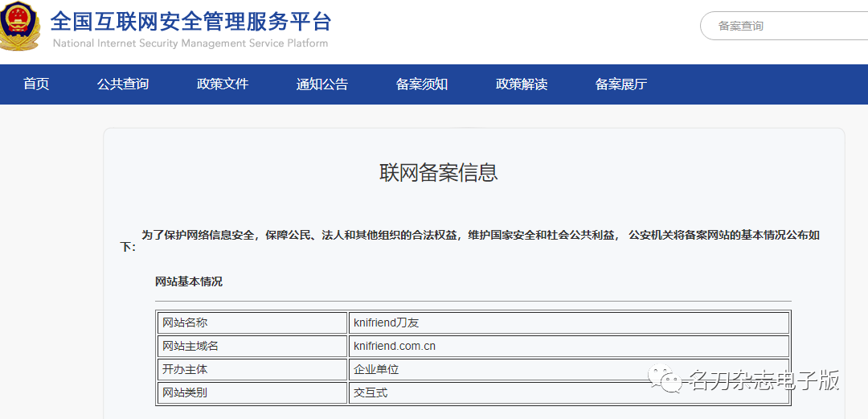Click the 企业单位 value cell
This screenshot has height=419, width=868.
[568, 370]
